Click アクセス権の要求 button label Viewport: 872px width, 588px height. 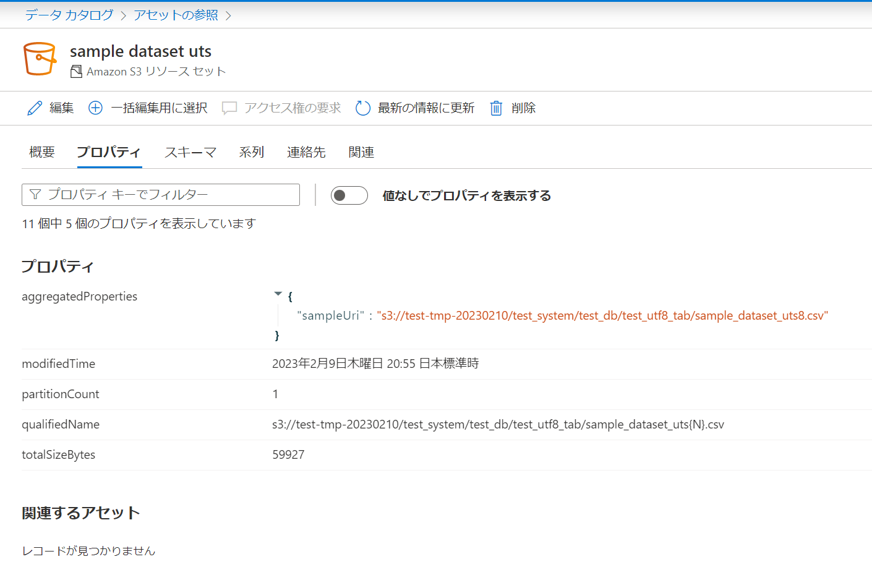[x=293, y=108]
